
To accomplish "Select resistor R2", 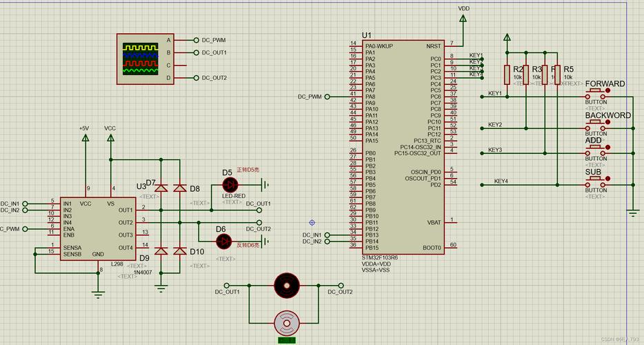I will pyautogui.click(x=507, y=75).
